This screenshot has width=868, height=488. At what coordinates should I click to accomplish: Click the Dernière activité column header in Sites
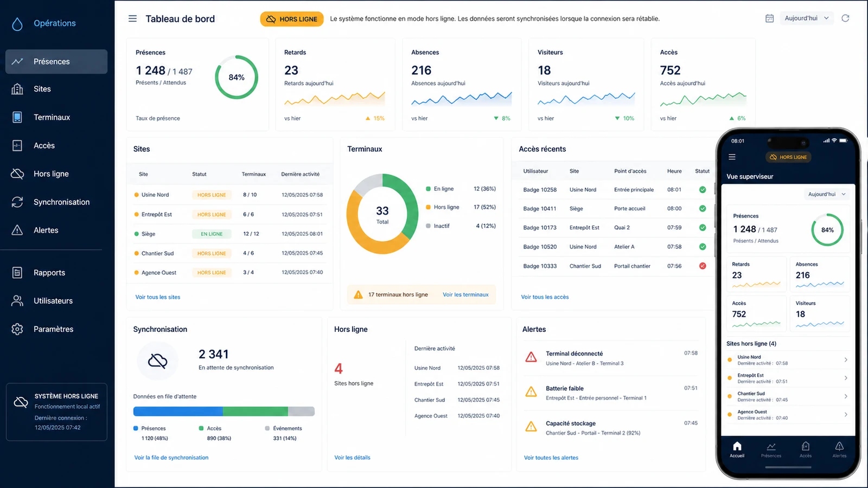coord(301,174)
